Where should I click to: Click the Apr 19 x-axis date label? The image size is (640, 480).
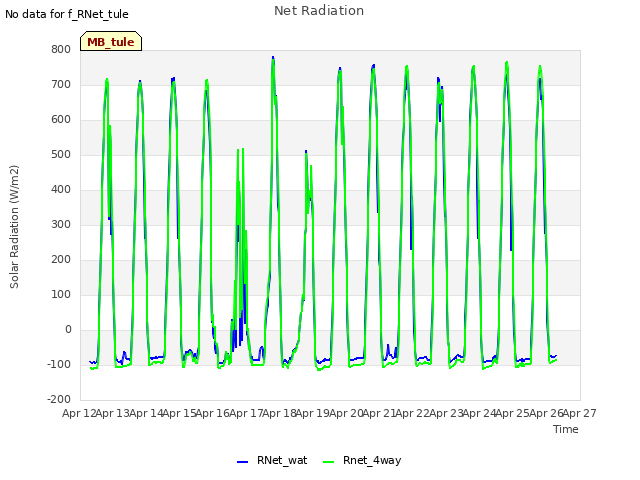[313, 413]
